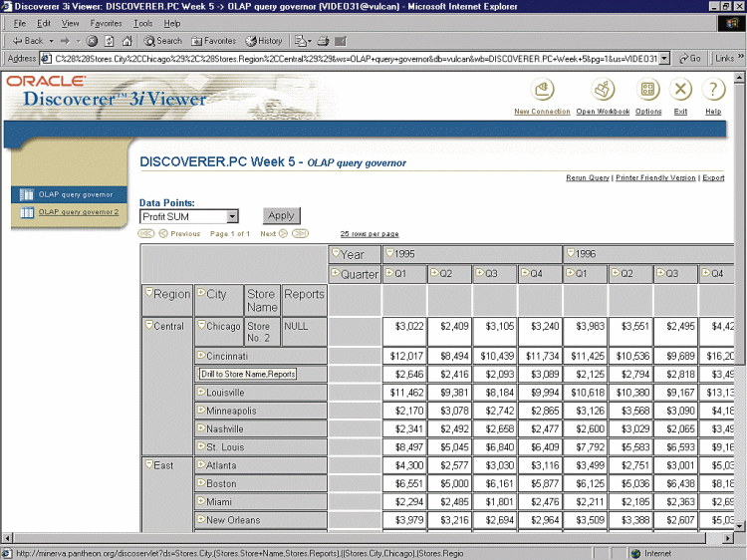Image resolution: width=747 pixels, height=560 pixels.
Task: Click the Help question mark icon
Action: (713, 90)
